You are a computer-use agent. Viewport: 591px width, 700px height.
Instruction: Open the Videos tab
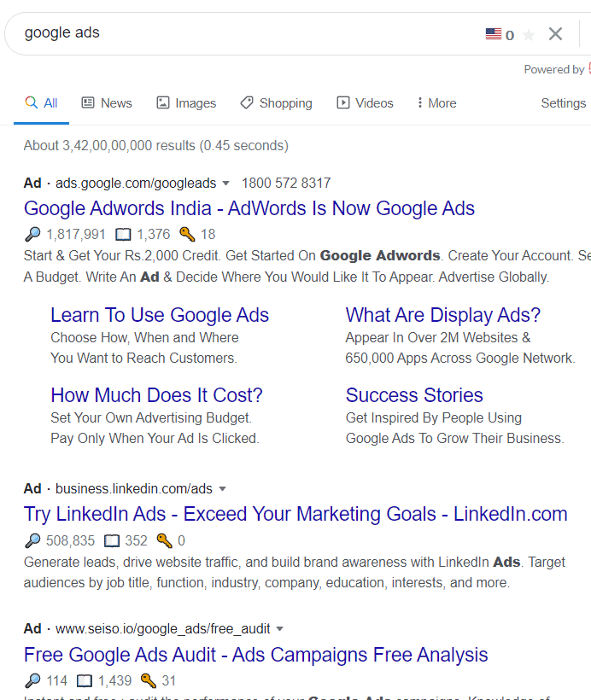click(x=365, y=103)
